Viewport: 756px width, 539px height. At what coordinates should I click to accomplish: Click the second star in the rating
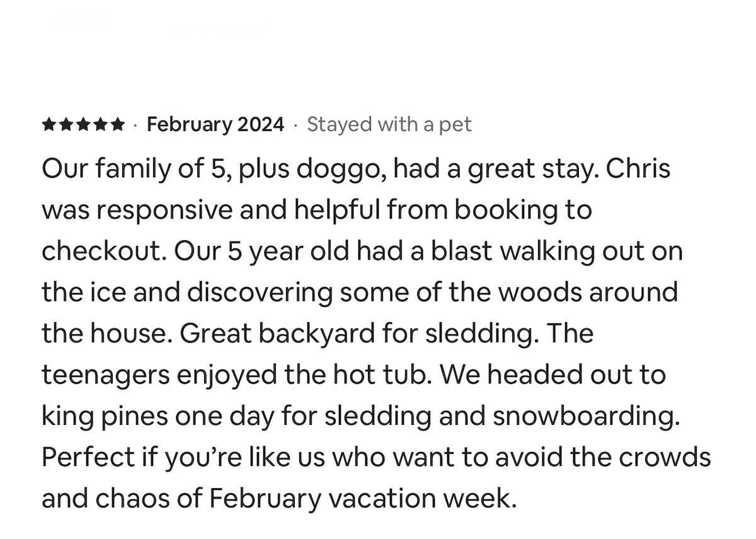pos(66,125)
